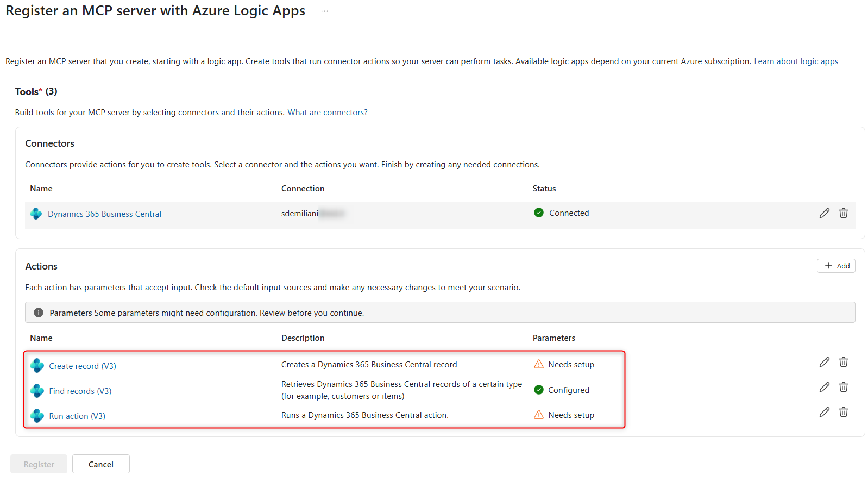Image resolution: width=868 pixels, height=481 pixels.
Task: Open the ellipsis menu beside page title
Action: pyautogui.click(x=324, y=11)
